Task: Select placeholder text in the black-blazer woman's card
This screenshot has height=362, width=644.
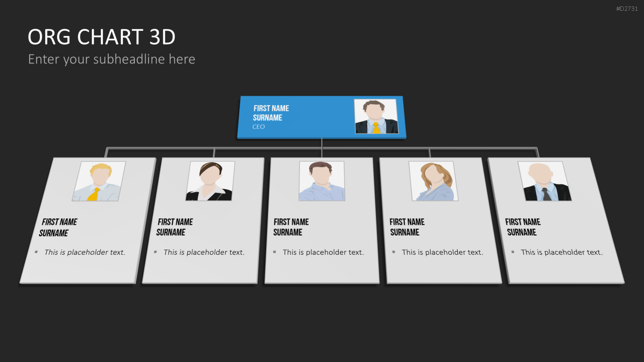Action: [204, 252]
